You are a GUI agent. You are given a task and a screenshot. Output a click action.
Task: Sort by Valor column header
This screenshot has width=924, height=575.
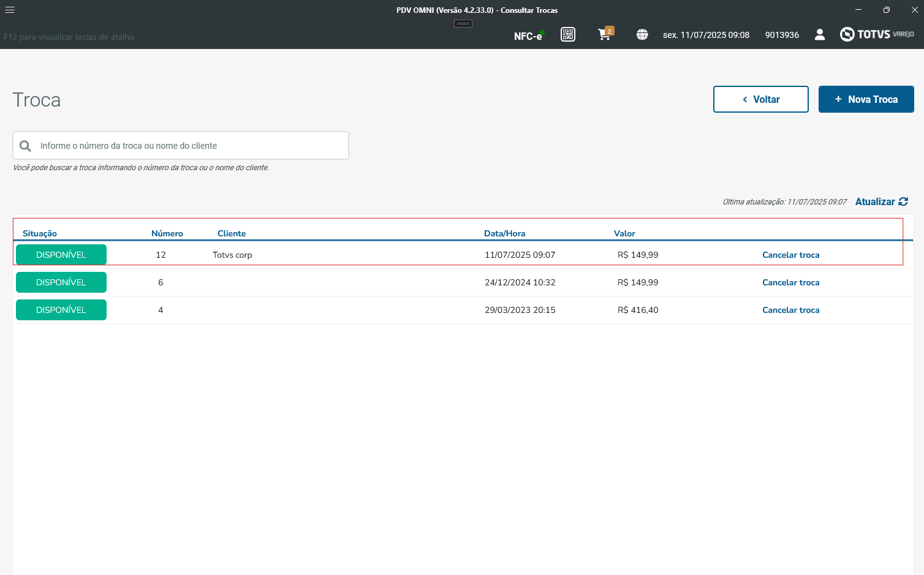coord(624,233)
